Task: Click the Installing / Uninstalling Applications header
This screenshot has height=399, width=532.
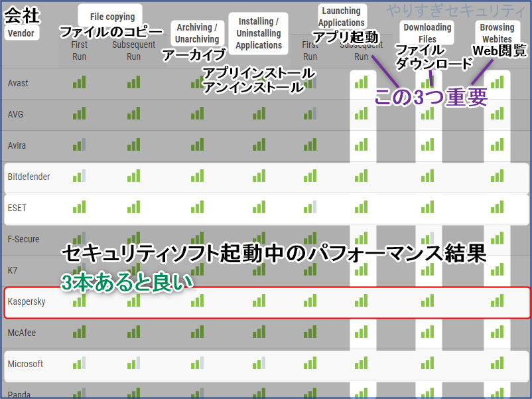Action: (259, 33)
